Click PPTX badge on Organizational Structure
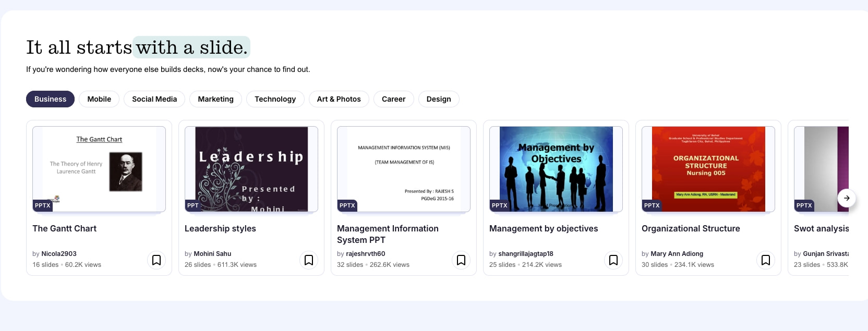 pyautogui.click(x=652, y=205)
